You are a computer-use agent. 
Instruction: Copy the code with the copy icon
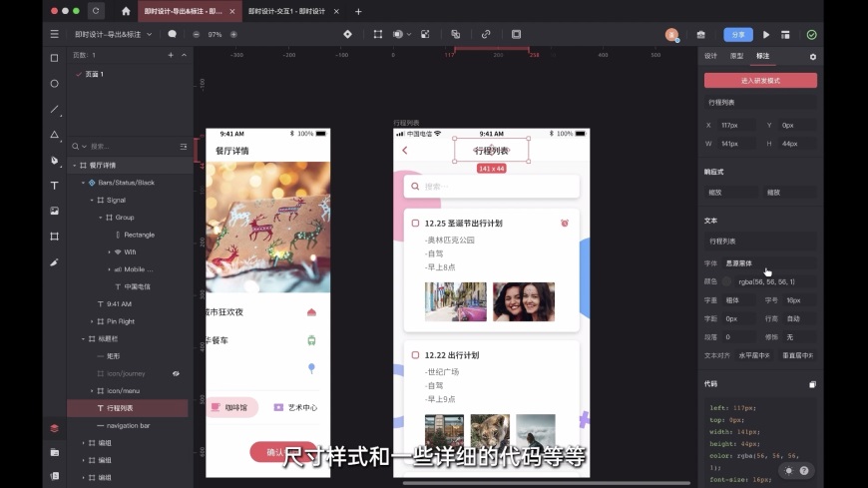(812, 384)
